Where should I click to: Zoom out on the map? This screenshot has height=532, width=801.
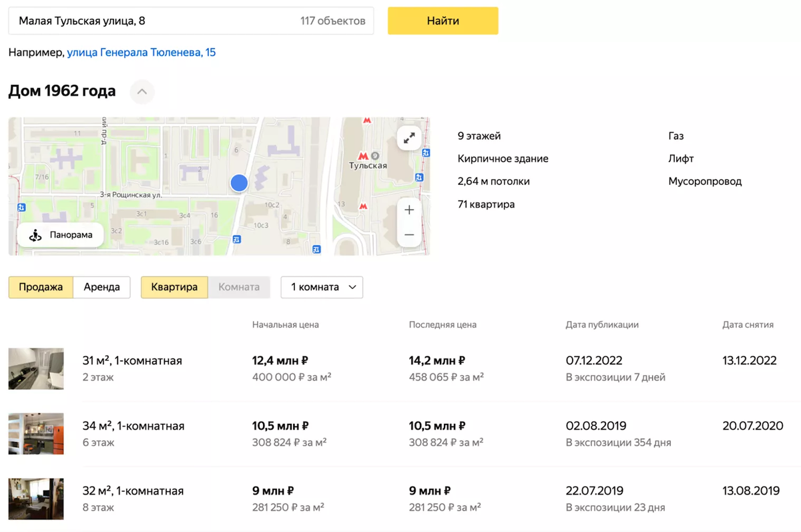[409, 234]
